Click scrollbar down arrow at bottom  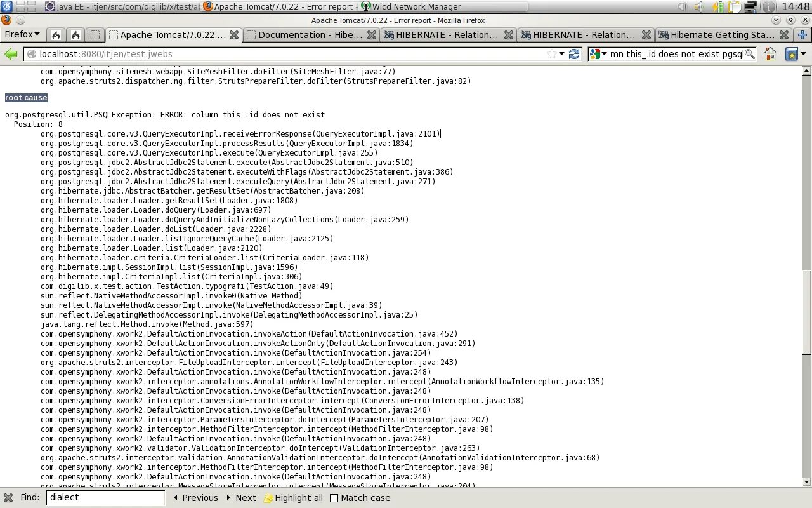point(807,482)
